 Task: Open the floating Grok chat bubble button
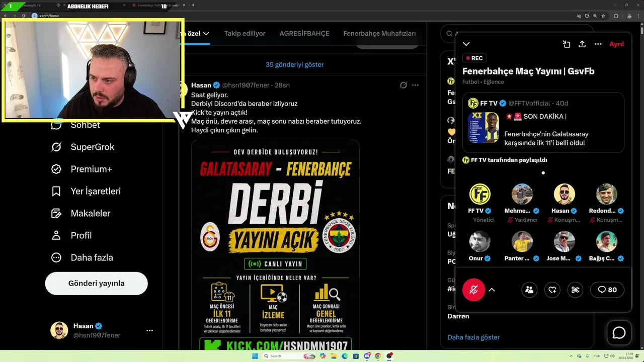pyautogui.click(x=619, y=333)
